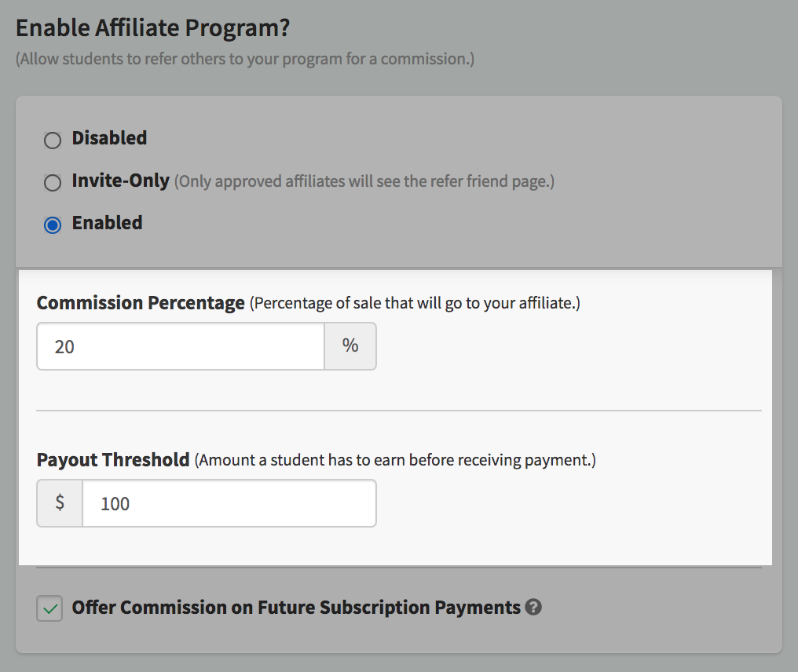Select the Enabled radio button
The height and width of the screenshot is (672, 798).
[53, 225]
